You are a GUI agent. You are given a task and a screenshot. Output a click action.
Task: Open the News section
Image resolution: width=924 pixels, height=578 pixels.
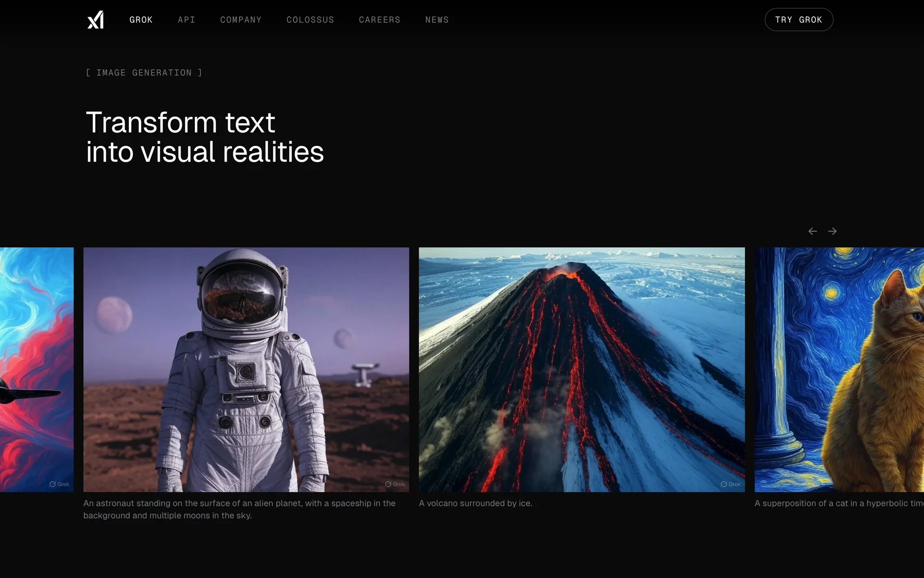[436, 20]
